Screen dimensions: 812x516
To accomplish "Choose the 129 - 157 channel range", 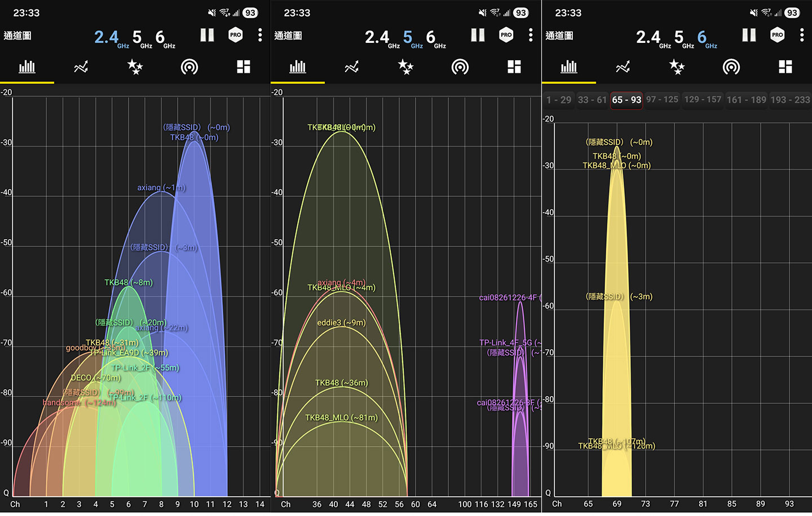I will [703, 100].
